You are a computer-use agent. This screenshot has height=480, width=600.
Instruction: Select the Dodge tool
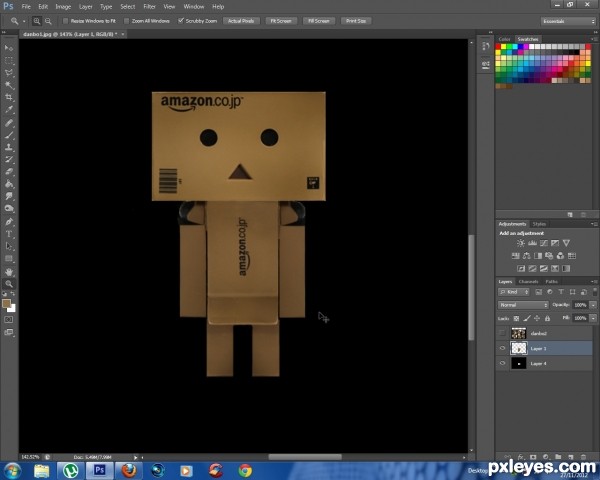pos(9,209)
